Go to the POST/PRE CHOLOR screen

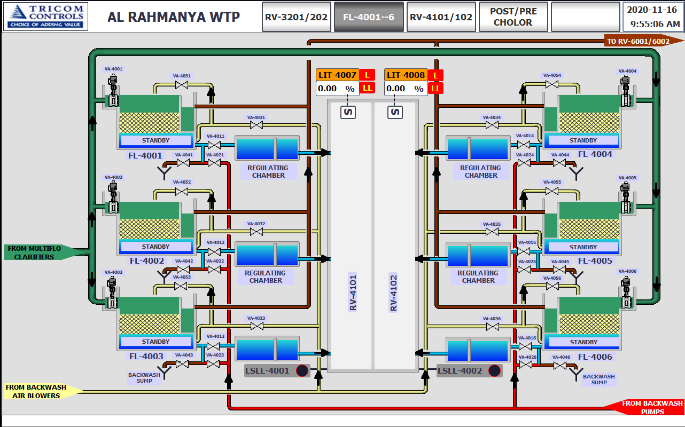(x=512, y=17)
